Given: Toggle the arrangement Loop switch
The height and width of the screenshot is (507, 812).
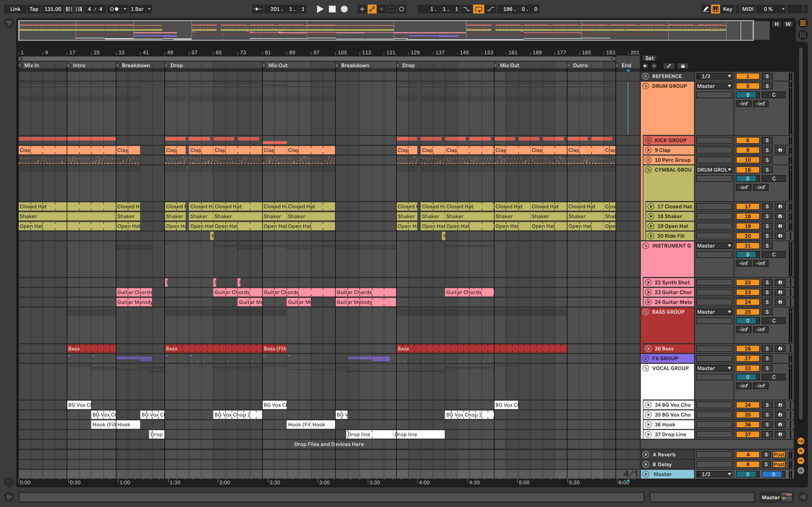Looking at the screenshot, I should (478, 9).
